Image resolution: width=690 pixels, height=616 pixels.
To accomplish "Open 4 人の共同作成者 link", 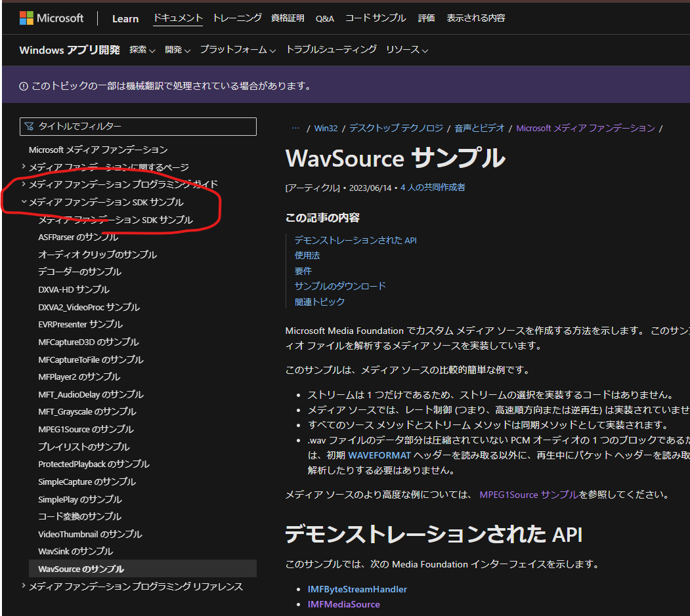I will (433, 188).
